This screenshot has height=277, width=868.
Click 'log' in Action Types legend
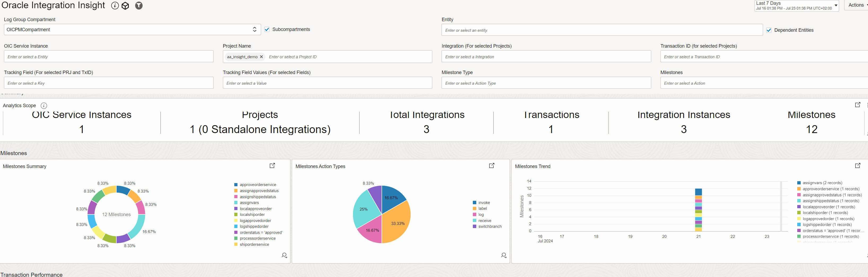coord(481,215)
